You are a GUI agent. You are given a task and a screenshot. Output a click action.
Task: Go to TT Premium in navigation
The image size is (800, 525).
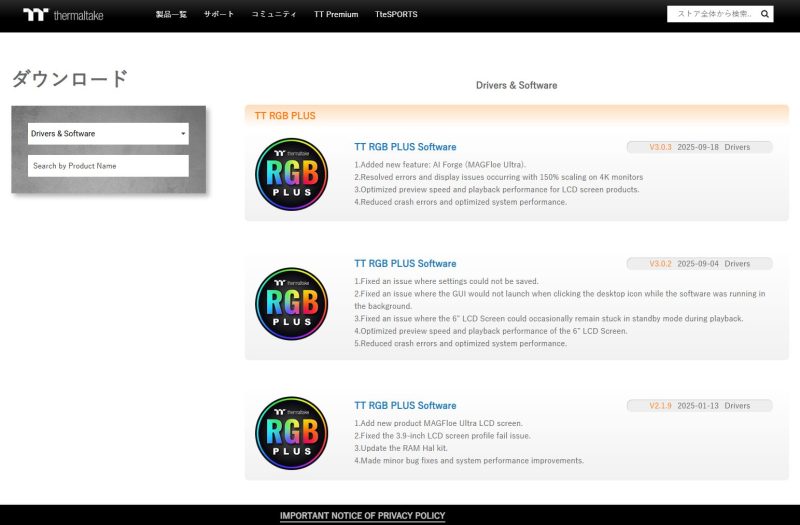pos(336,15)
